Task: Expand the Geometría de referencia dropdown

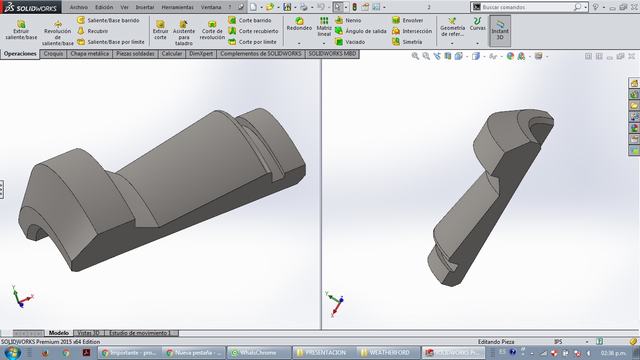Action: pyautogui.click(x=452, y=43)
